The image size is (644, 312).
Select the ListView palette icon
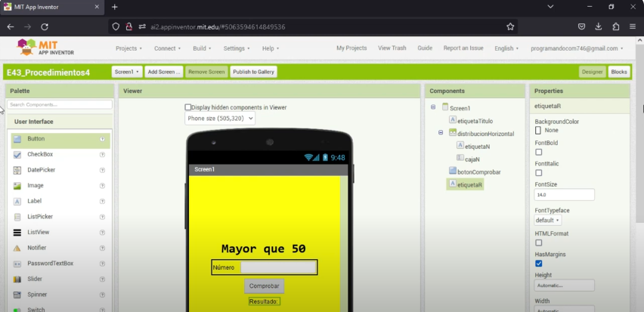[17, 233]
